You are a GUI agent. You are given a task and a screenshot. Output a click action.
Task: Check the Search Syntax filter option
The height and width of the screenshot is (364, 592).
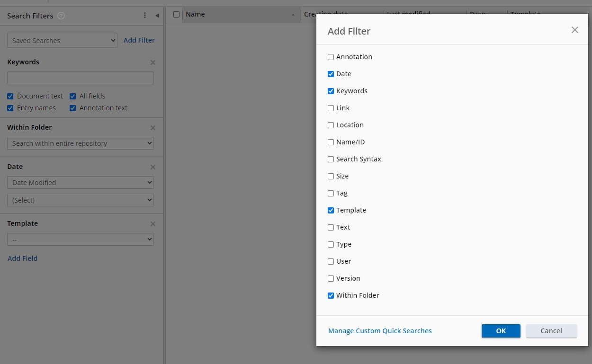click(x=331, y=159)
